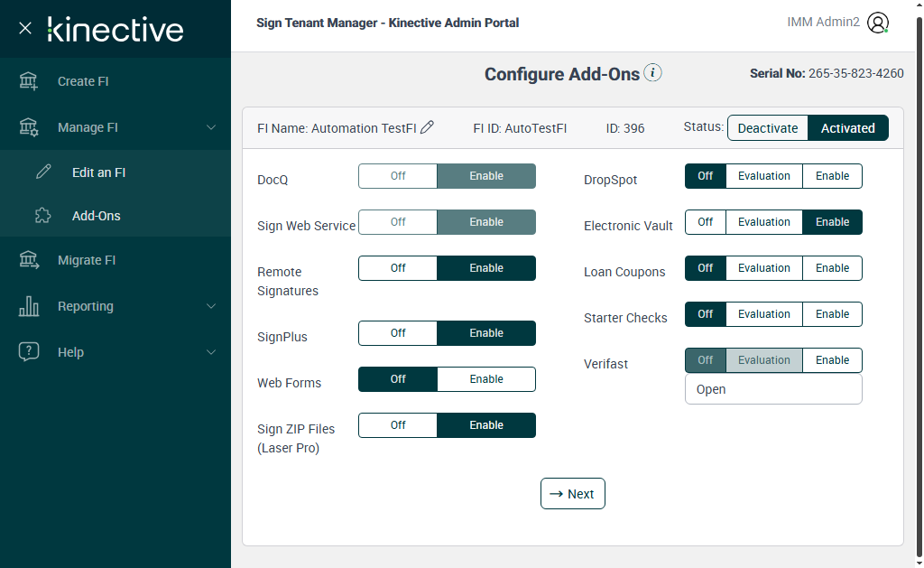Click the Manage FI gear-bank icon

29,127
